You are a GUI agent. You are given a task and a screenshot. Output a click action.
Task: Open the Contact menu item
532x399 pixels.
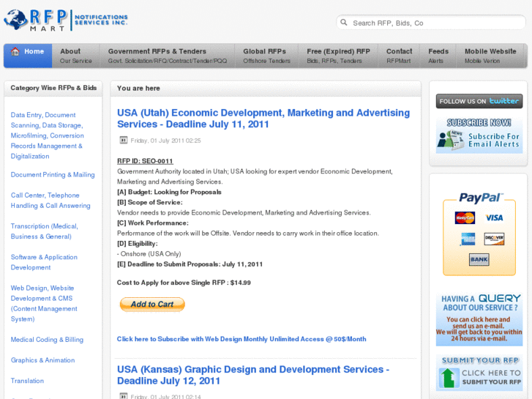[399, 56]
